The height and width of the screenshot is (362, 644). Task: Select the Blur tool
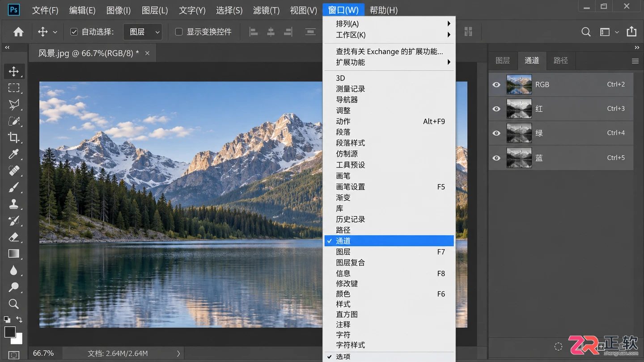[x=14, y=270]
